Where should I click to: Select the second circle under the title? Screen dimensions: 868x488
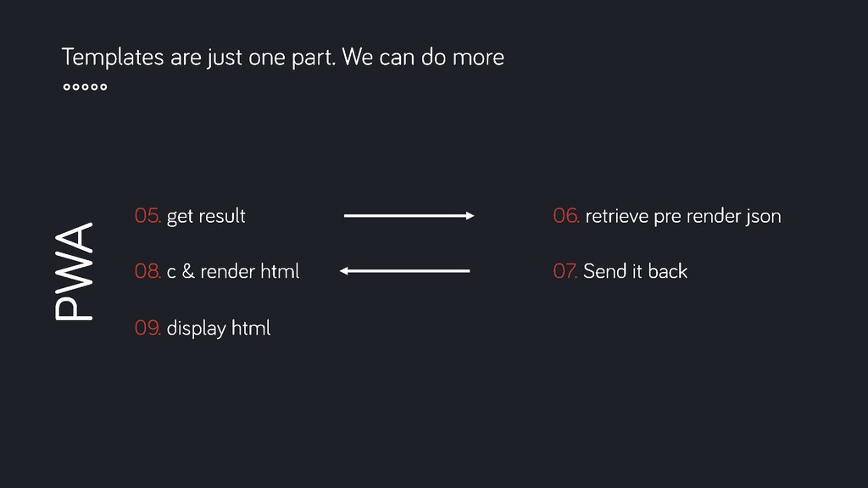point(75,86)
